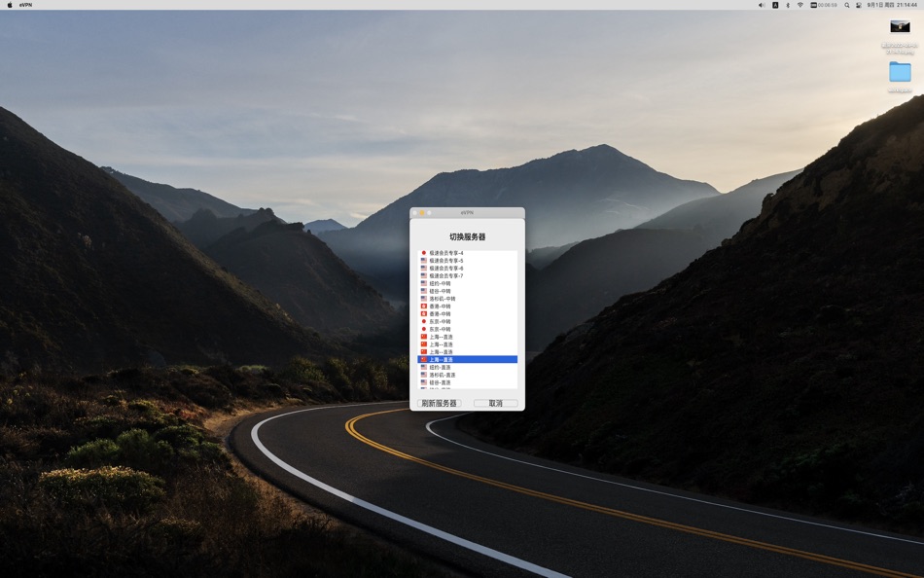
Task: Click the VPN timer showing 00:06:59
Action: click(x=825, y=5)
